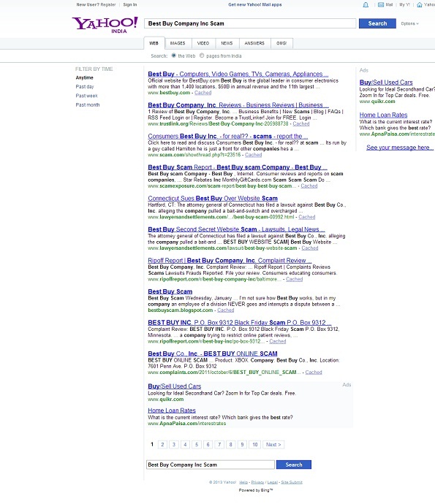This screenshot has width=435, height=504.
Task: Open 'Best Buy Scam Report' result
Action: pyautogui.click(x=238, y=167)
